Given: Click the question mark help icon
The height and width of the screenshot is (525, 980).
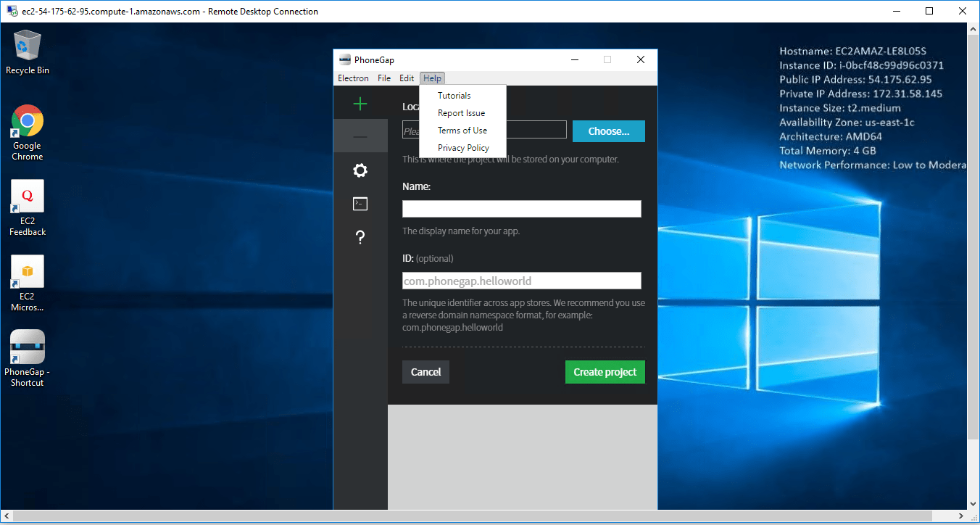Looking at the screenshot, I should tap(360, 237).
